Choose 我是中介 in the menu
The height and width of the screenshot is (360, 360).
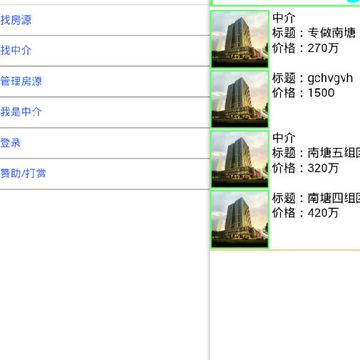[x=105, y=112]
